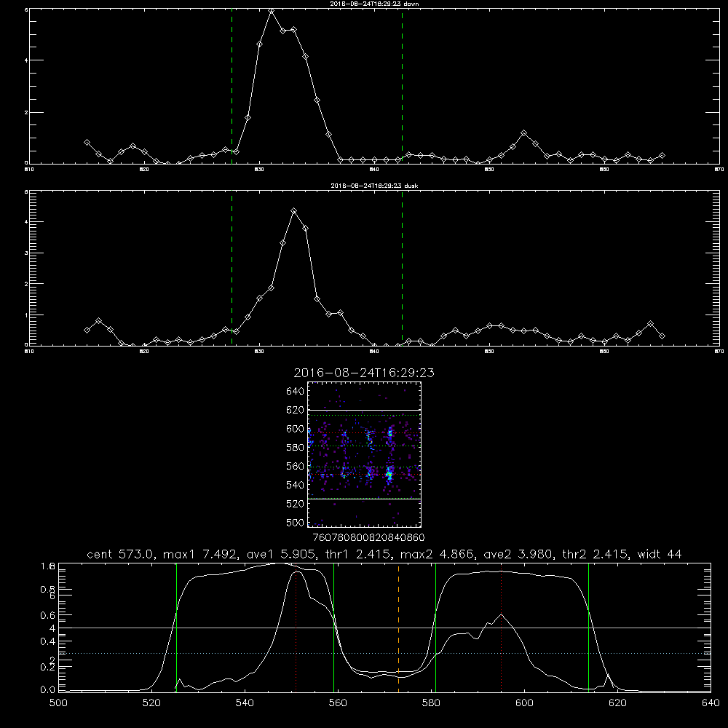Click the dotted horizontal threshold line in the bottom plot

coord(384,653)
